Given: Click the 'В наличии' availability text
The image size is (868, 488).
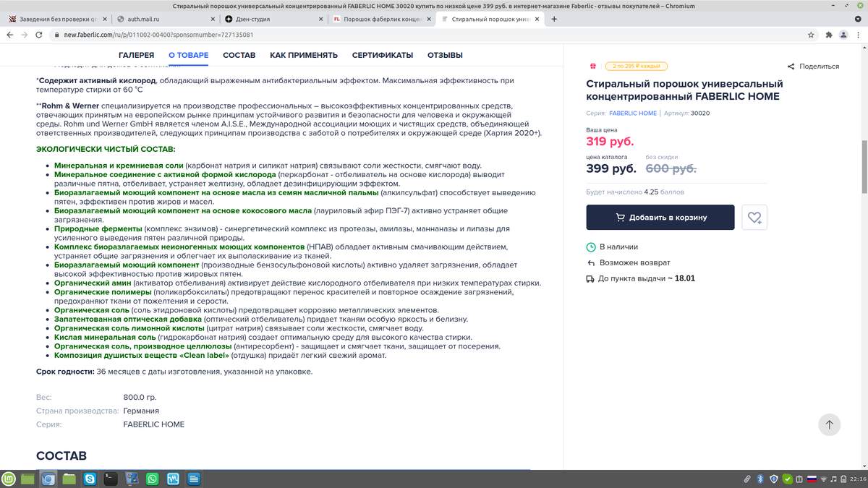Looking at the screenshot, I should point(618,247).
